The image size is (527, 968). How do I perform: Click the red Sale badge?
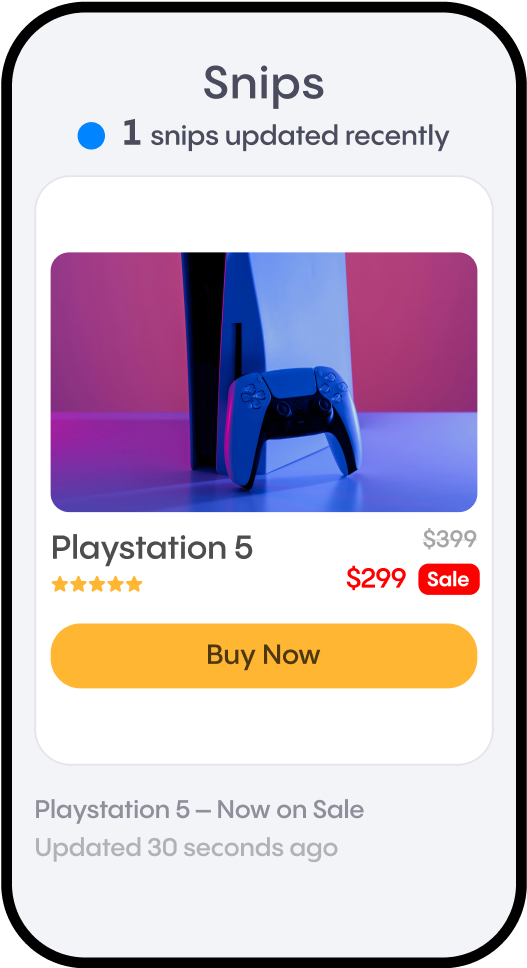449,579
